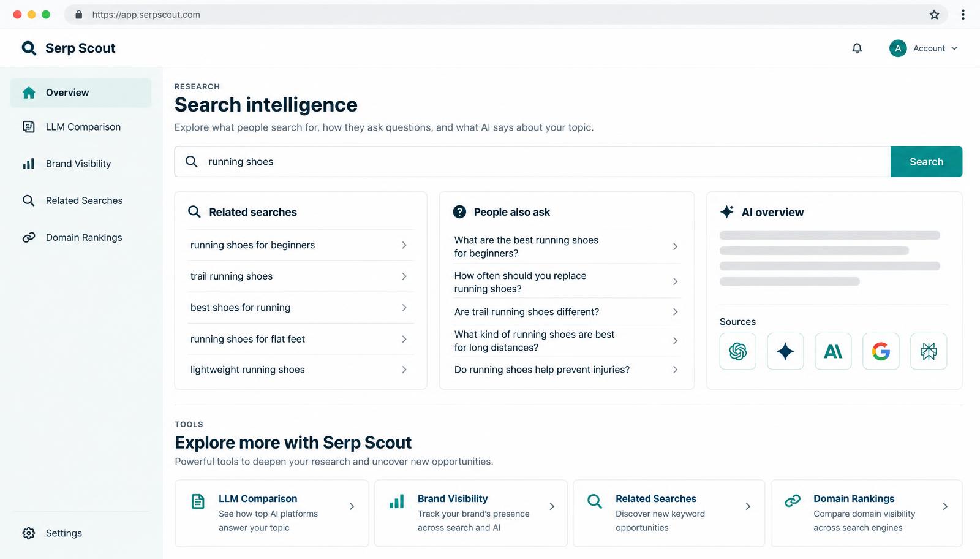
Task: Click Related Searches card magnifier icon
Action: point(594,501)
